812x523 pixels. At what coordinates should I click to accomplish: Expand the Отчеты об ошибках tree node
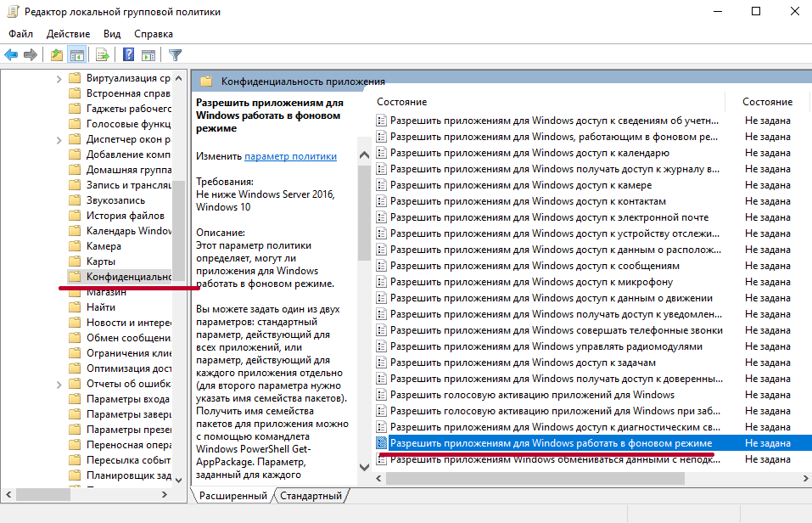59,385
